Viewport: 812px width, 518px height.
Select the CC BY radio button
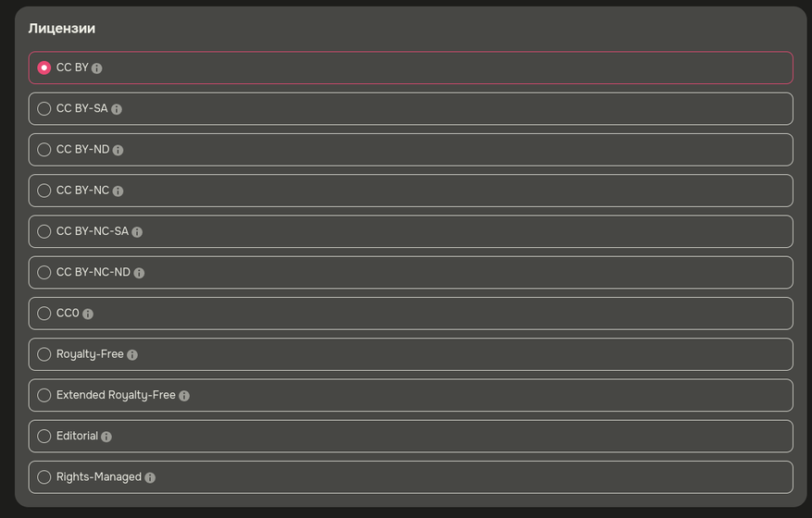(44, 68)
